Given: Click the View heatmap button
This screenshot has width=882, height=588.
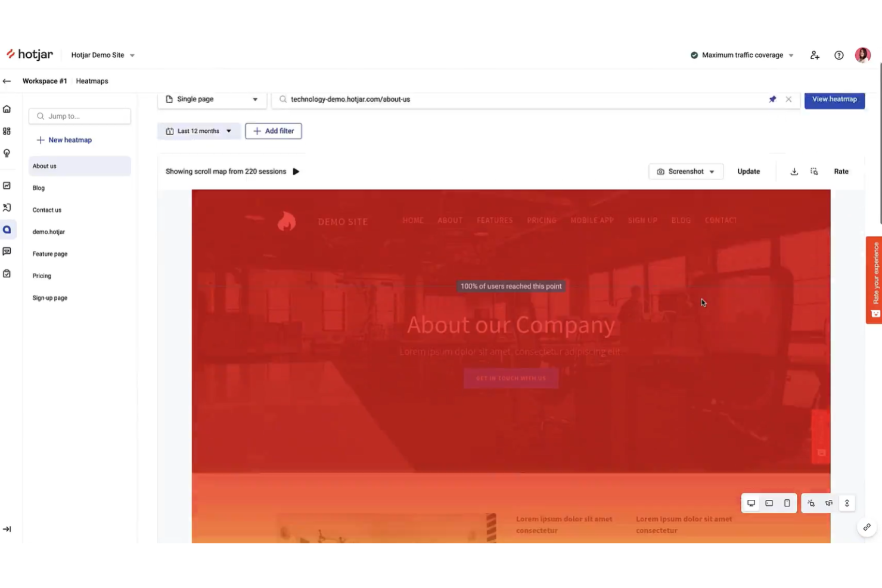Looking at the screenshot, I should coord(834,99).
